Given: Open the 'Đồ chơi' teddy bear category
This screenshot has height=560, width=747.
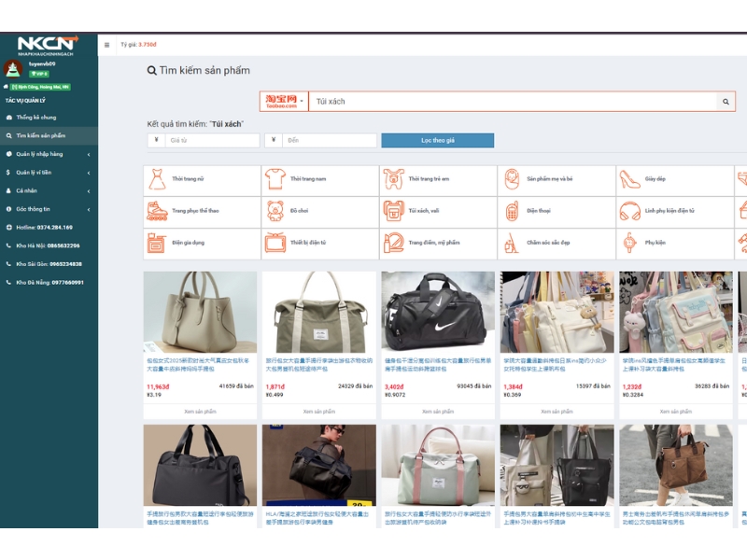Looking at the screenshot, I should (275, 211).
